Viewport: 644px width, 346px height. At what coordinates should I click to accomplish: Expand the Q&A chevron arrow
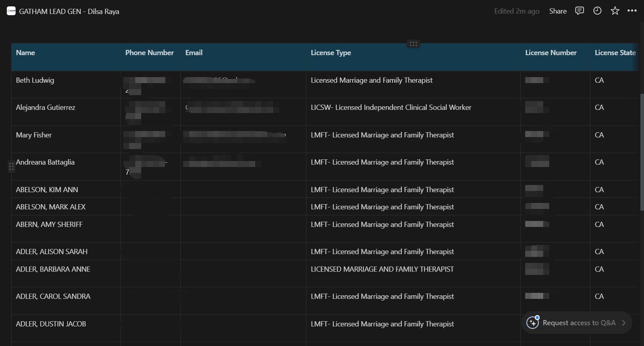pyautogui.click(x=624, y=323)
